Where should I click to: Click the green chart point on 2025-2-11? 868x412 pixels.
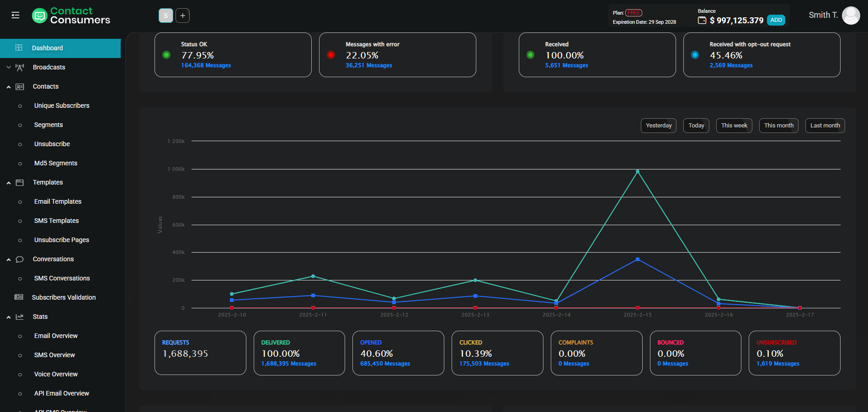(x=313, y=276)
